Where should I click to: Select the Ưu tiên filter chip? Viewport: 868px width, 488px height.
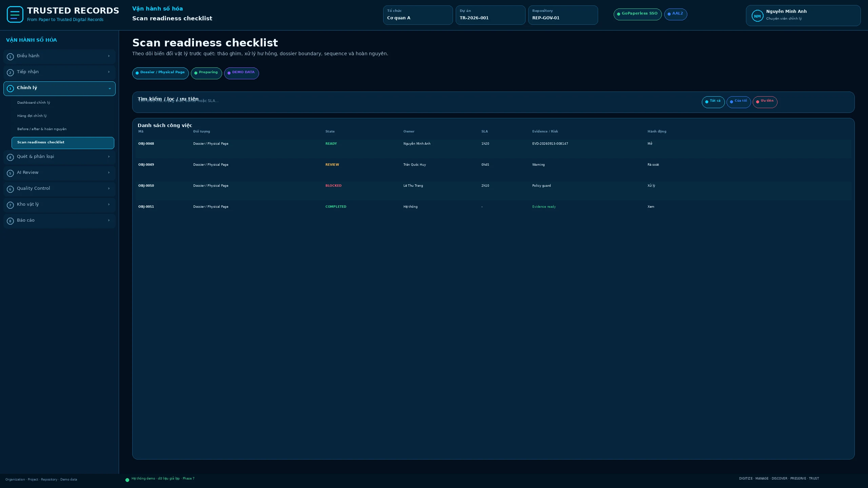click(765, 102)
